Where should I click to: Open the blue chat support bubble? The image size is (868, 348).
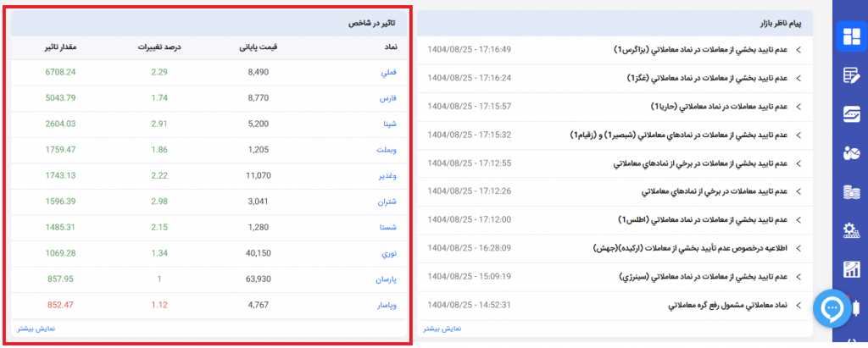coord(832,309)
